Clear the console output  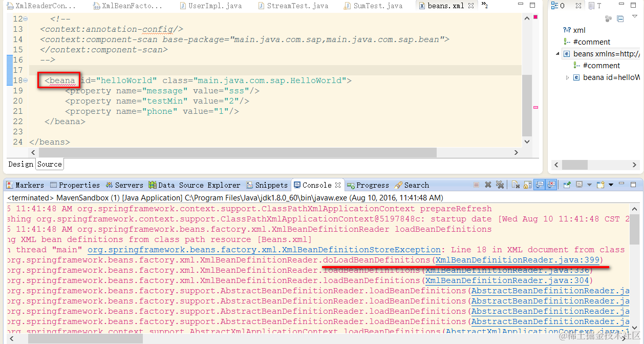point(516,185)
